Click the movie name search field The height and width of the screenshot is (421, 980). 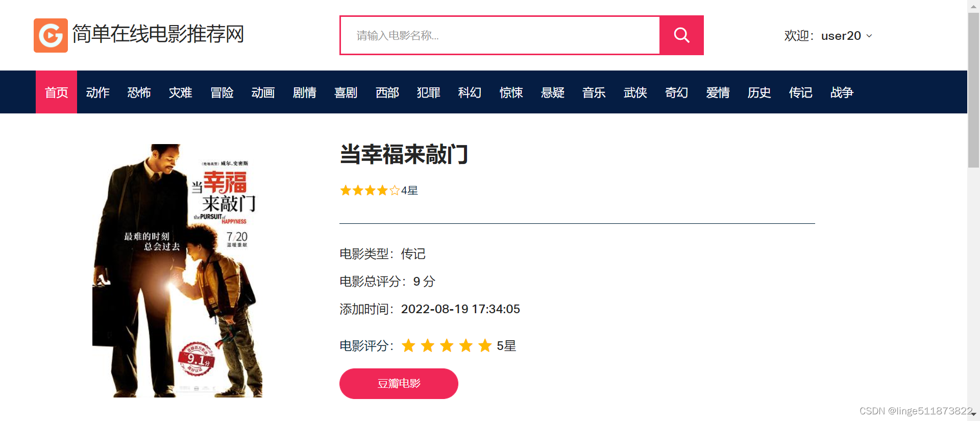click(500, 35)
